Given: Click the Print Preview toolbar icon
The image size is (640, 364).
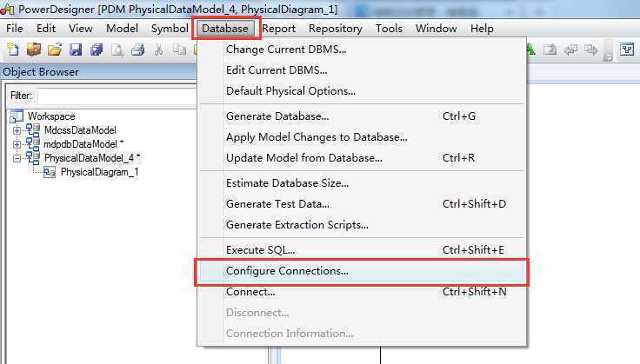Looking at the screenshot, I should [x=117, y=50].
